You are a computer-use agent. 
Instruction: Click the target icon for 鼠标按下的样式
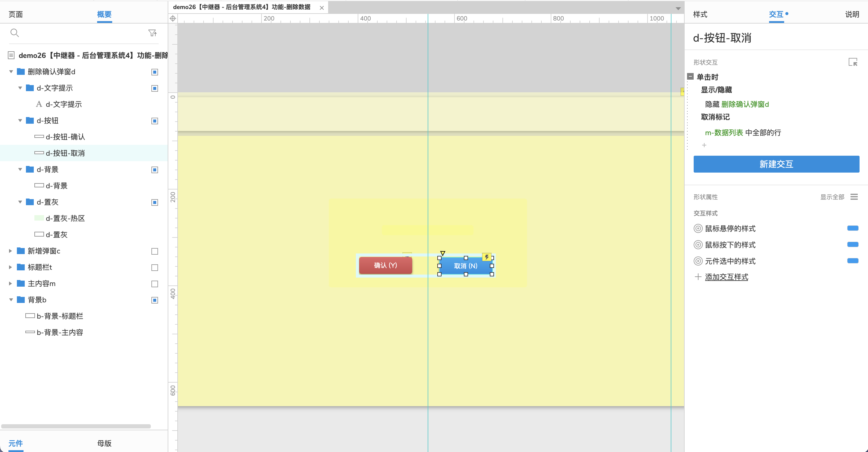click(x=698, y=245)
